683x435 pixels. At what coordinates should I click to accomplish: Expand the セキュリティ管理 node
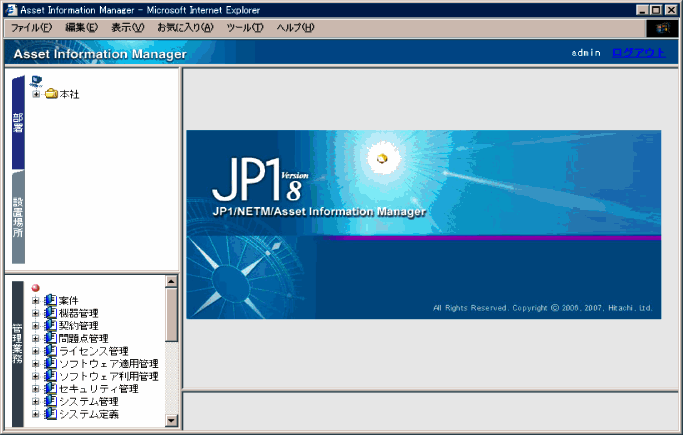pyautogui.click(x=36, y=389)
